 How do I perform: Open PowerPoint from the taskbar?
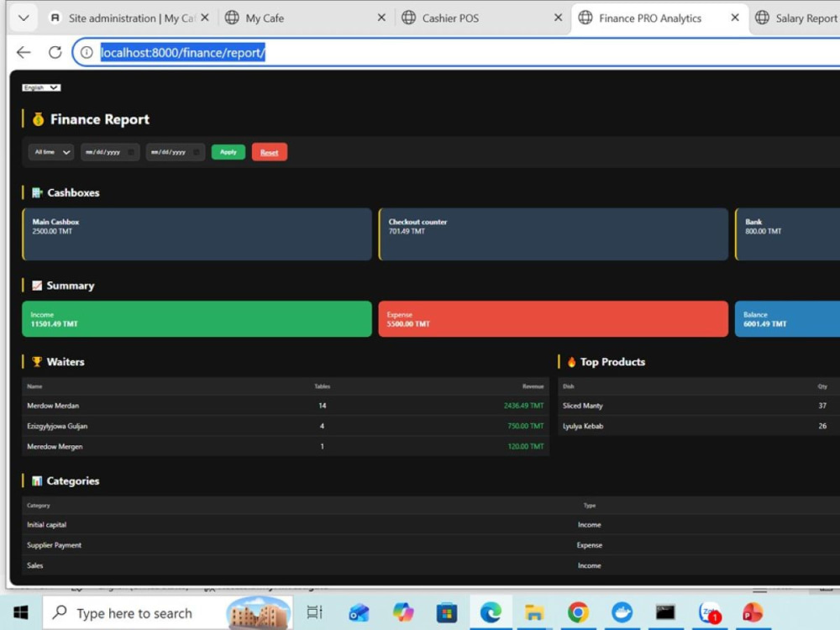[753, 612]
